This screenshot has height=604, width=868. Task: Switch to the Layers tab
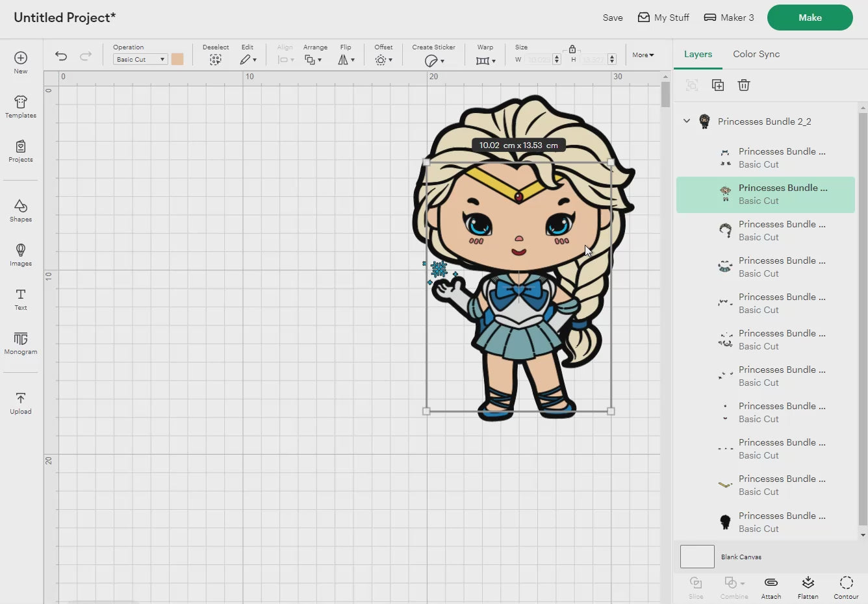[698, 54]
